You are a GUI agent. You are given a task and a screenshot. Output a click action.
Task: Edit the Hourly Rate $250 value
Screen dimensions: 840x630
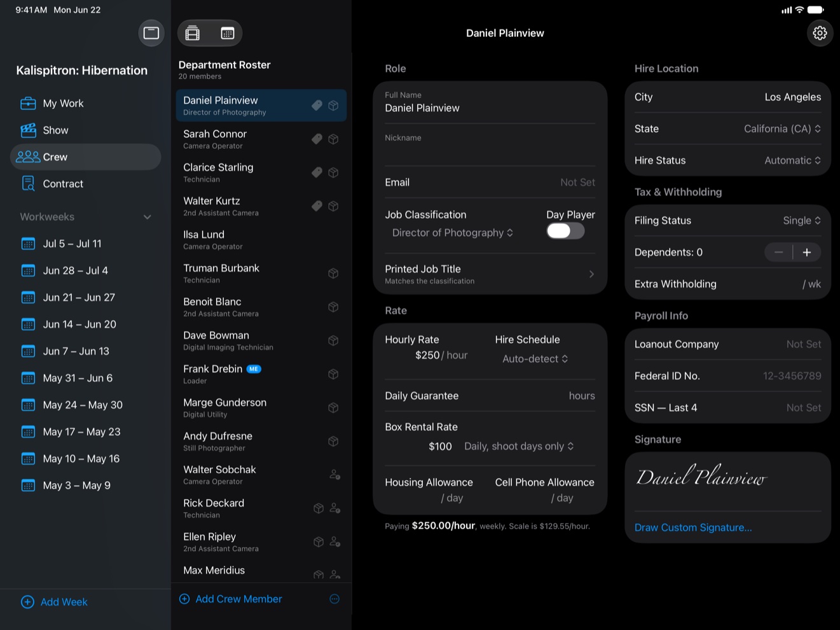pos(427,355)
